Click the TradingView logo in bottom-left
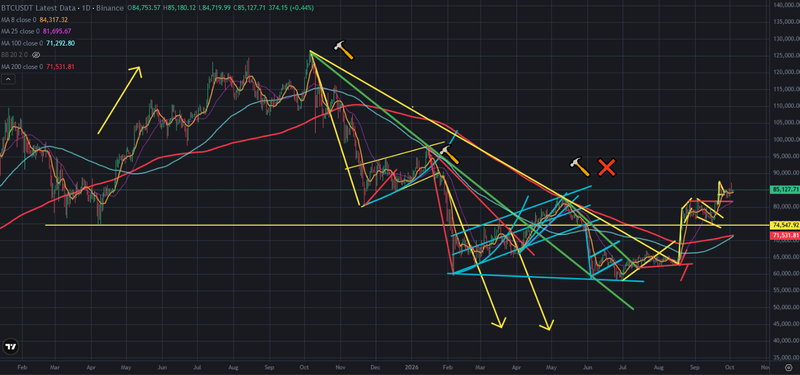Viewport: 800px width, 375px height. click(x=10, y=347)
